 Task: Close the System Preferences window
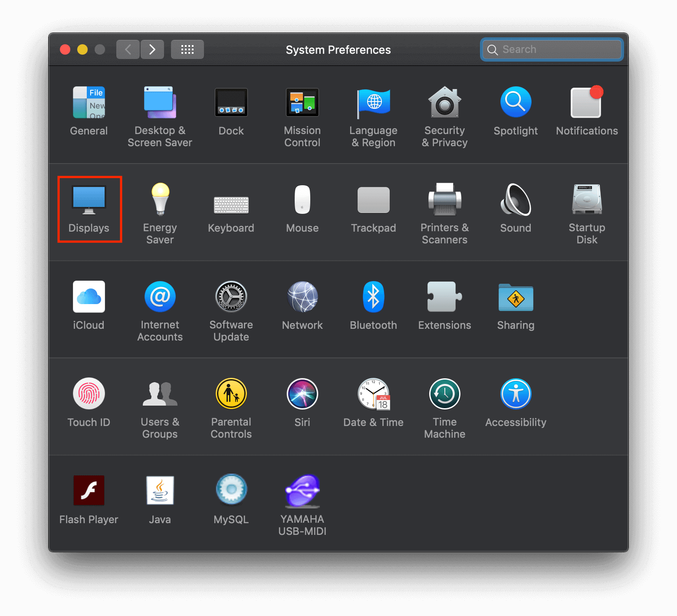point(65,49)
